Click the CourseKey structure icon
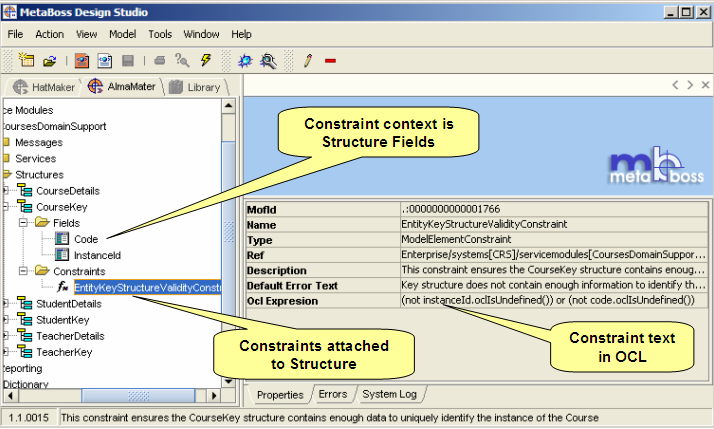Screen dimensions: 714x429 (25, 206)
